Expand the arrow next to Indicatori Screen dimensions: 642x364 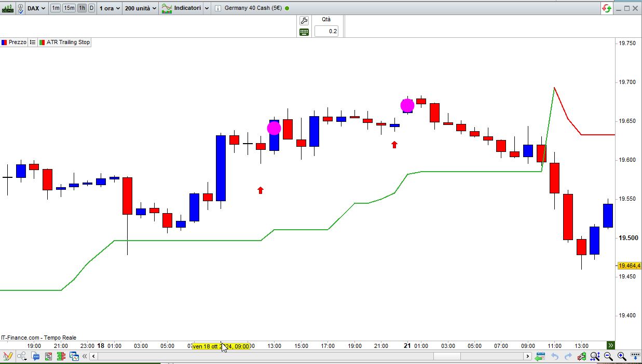click(x=207, y=8)
